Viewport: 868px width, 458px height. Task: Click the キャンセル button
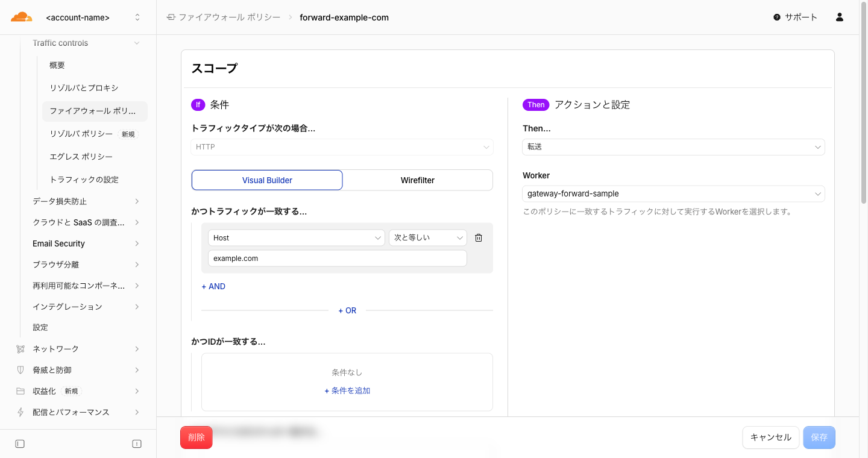pyautogui.click(x=771, y=438)
